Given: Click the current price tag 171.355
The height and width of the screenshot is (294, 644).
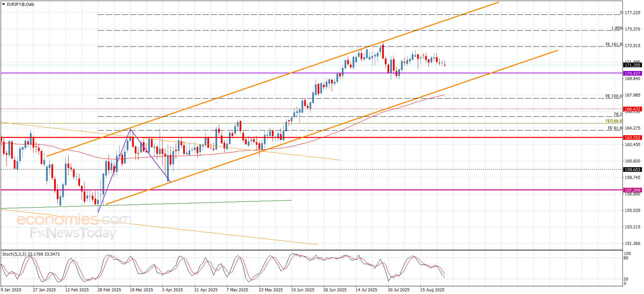Looking at the screenshot, I should pyautogui.click(x=632, y=65).
